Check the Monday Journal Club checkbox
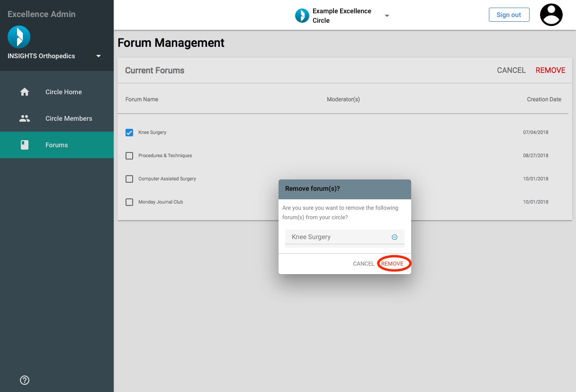Viewport: 576px width, 392px height. click(129, 202)
